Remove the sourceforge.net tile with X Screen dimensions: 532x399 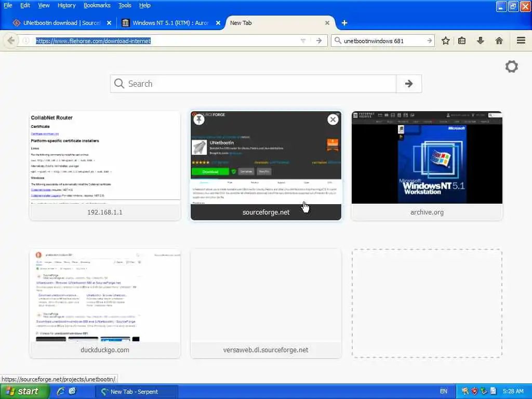click(333, 119)
